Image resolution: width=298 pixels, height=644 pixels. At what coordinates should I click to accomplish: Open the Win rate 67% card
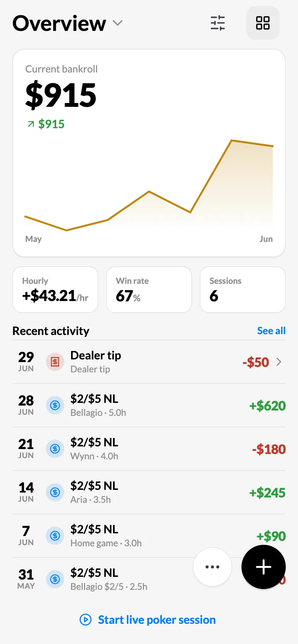pos(149,290)
